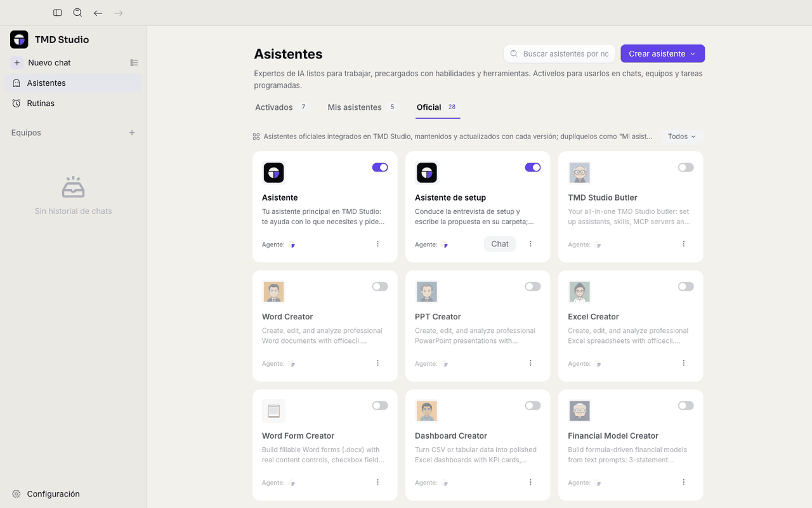812x508 pixels.
Task: Open more options for PPT Creator
Action: [531, 363]
